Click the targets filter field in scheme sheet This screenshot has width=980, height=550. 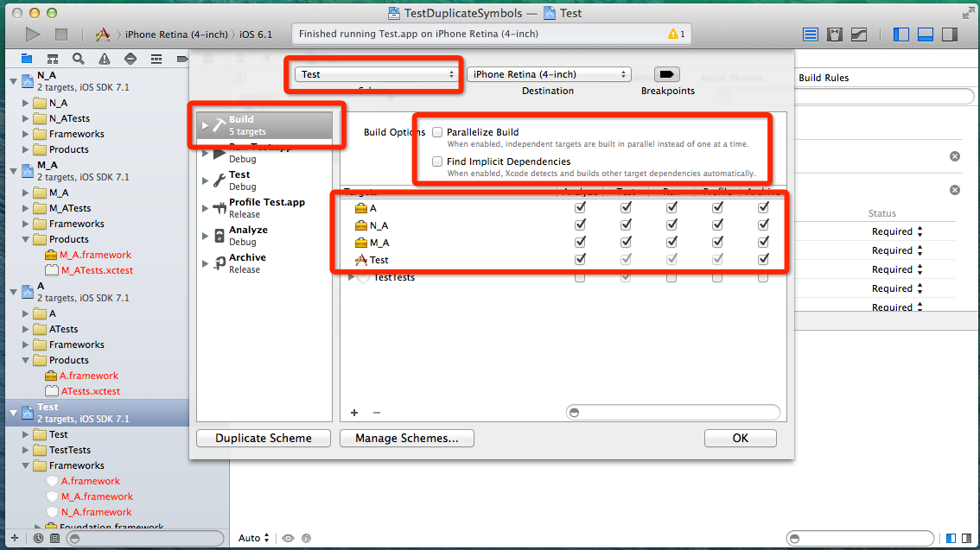[672, 413]
